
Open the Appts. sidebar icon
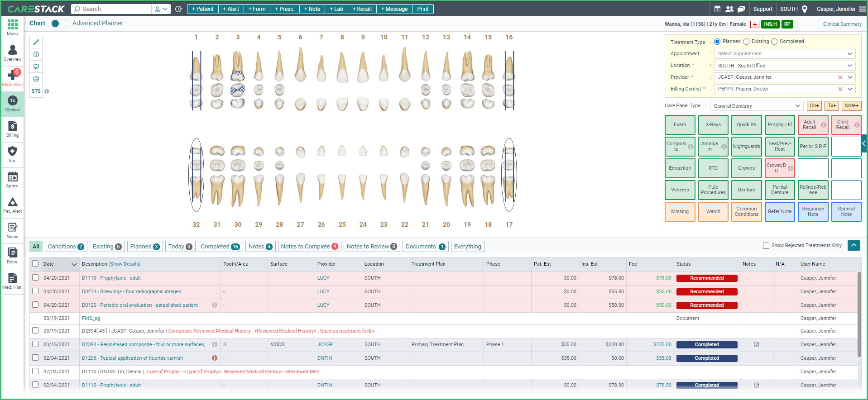coord(13,179)
